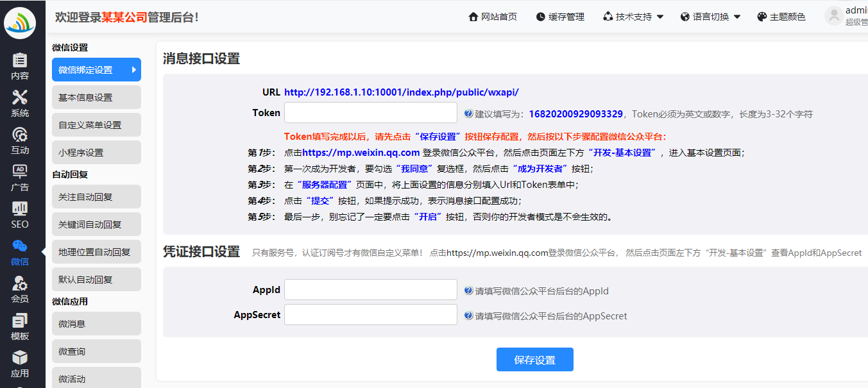Open the 模板 templates icon
This screenshot has width=868, height=388.
[20, 321]
